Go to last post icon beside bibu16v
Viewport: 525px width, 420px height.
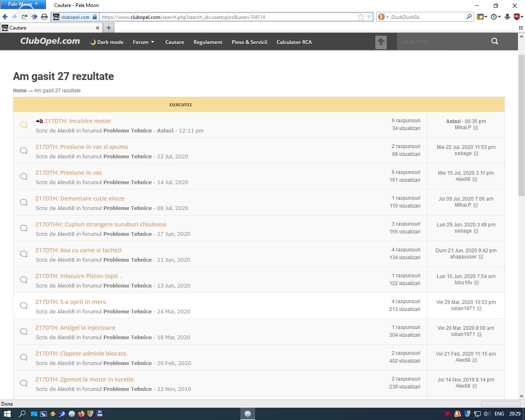[x=476, y=283]
